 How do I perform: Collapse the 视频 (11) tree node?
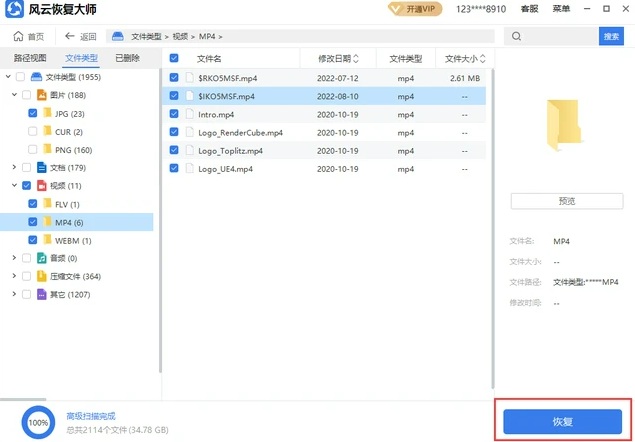point(13,186)
